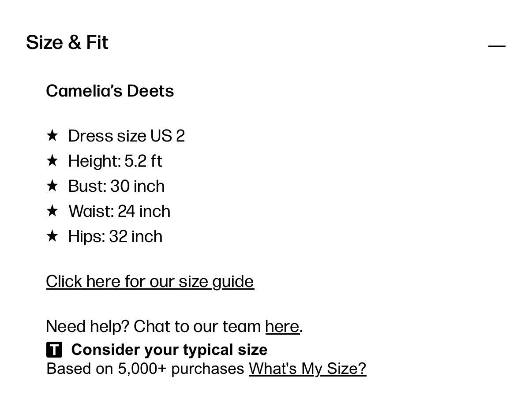
Task: Collapse the Size & Fit section
Action: click(497, 45)
